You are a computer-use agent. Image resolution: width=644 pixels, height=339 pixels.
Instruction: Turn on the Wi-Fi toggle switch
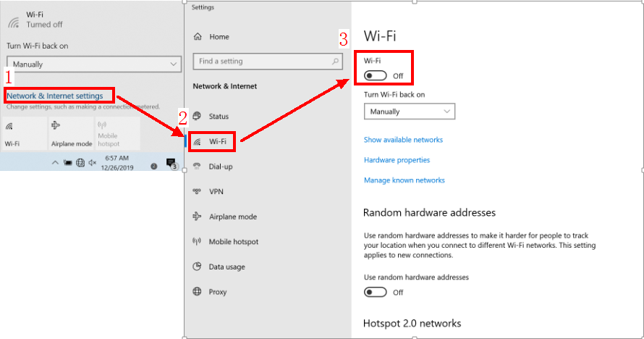coord(376,75)
